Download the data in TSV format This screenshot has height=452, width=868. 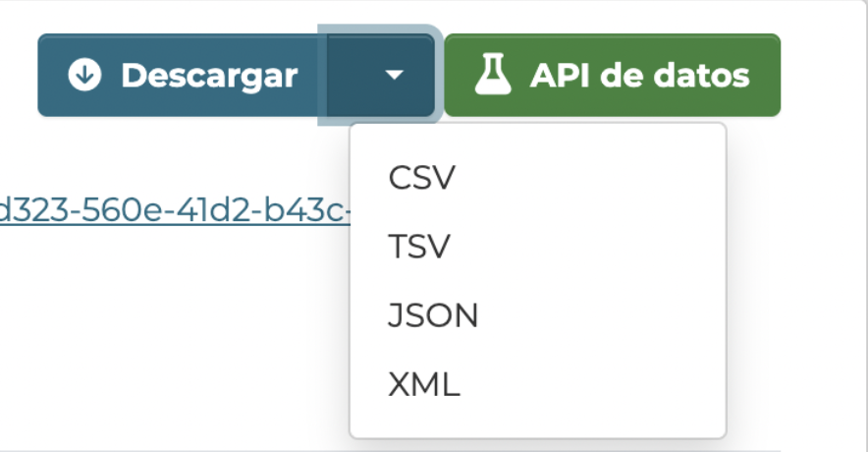coord(419,247)
